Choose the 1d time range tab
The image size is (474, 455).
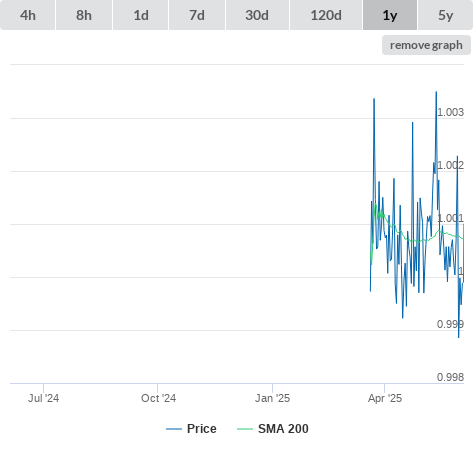coord(141,15)
